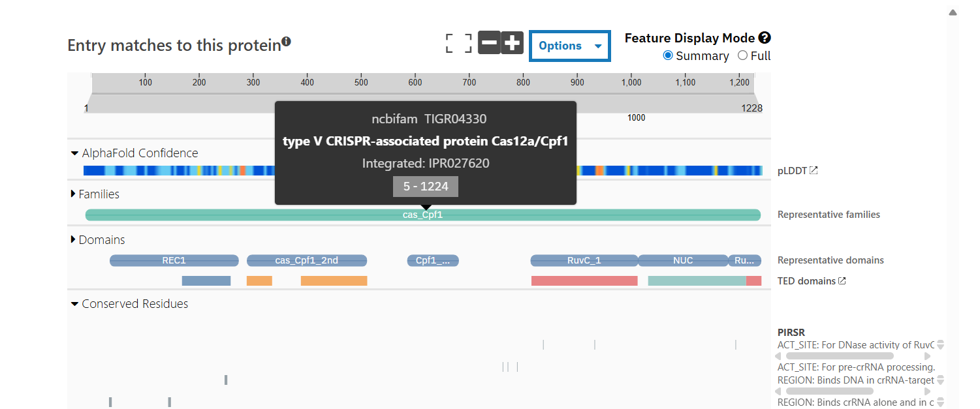Open TED domains external link
Image resolution: width=980 pixels, height=409 pixels.
(x=842, y=281)
